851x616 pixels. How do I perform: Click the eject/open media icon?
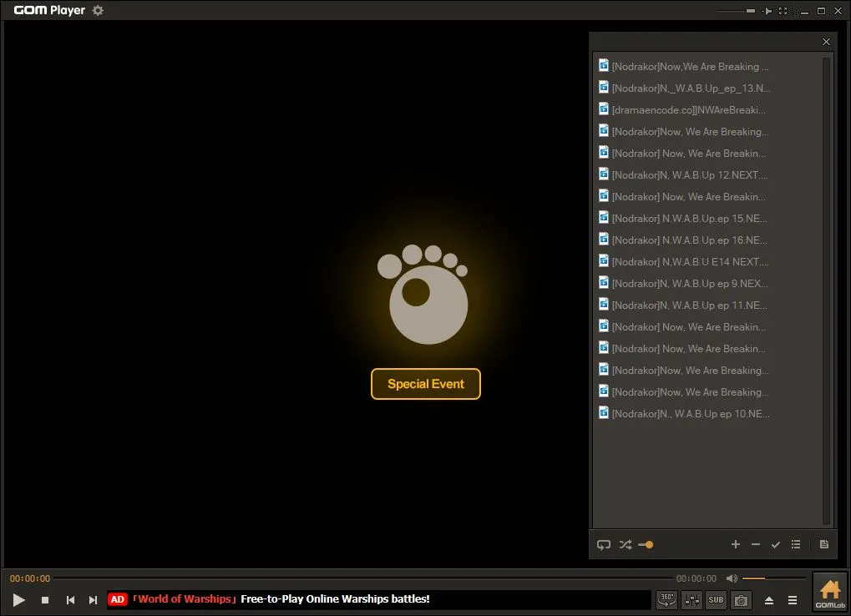click(768, 599)
